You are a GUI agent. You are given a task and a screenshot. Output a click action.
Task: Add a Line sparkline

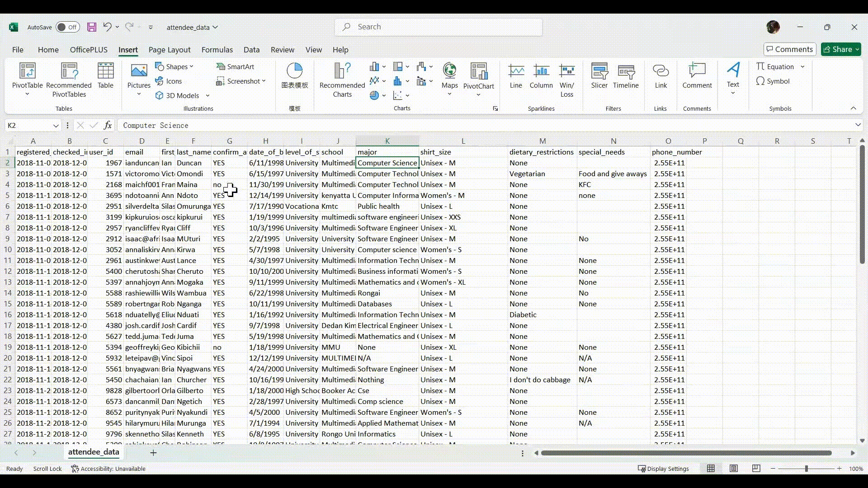[x=516, y=75]
